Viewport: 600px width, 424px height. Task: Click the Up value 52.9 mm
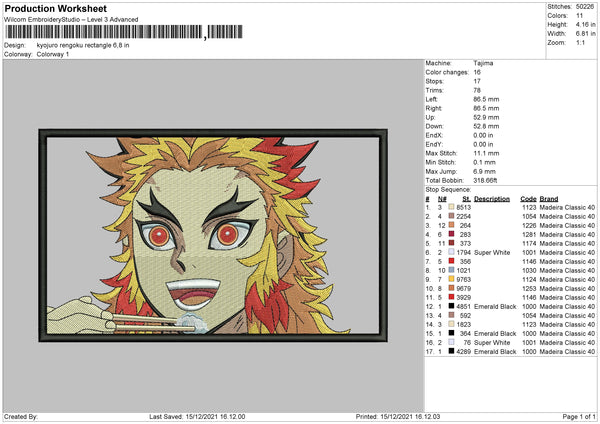click(x=486, y=117)
